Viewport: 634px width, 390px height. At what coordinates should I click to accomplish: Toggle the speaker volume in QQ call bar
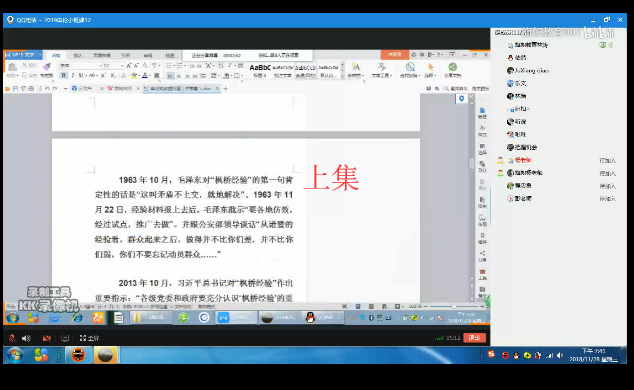click(x=26, y=338)
